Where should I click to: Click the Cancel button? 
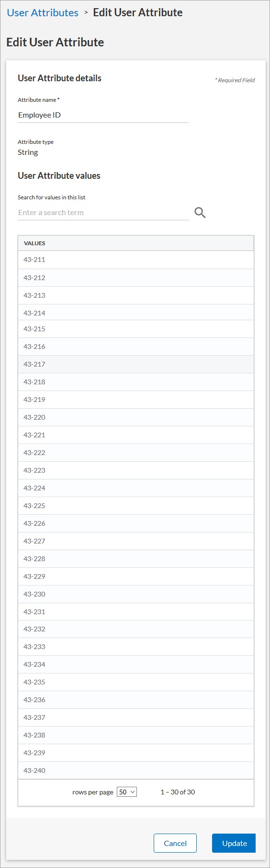tap(175, 843)
